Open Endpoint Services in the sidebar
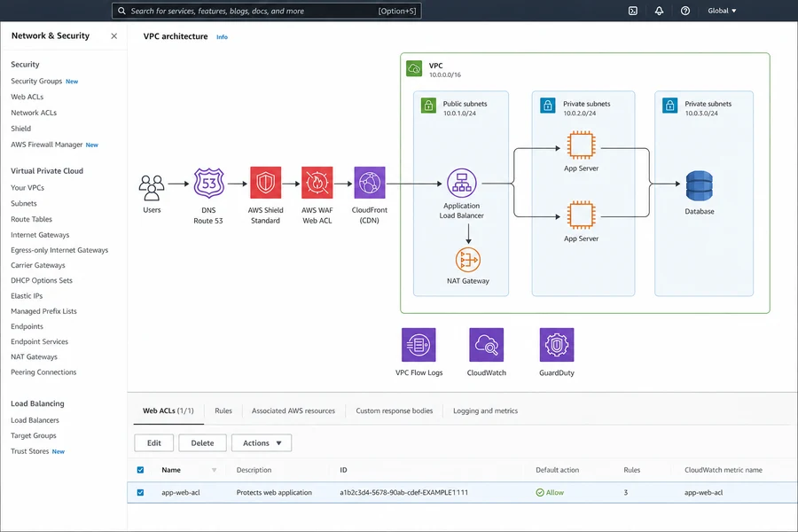This screenshot has height=532, width=798. pos(39,341)
